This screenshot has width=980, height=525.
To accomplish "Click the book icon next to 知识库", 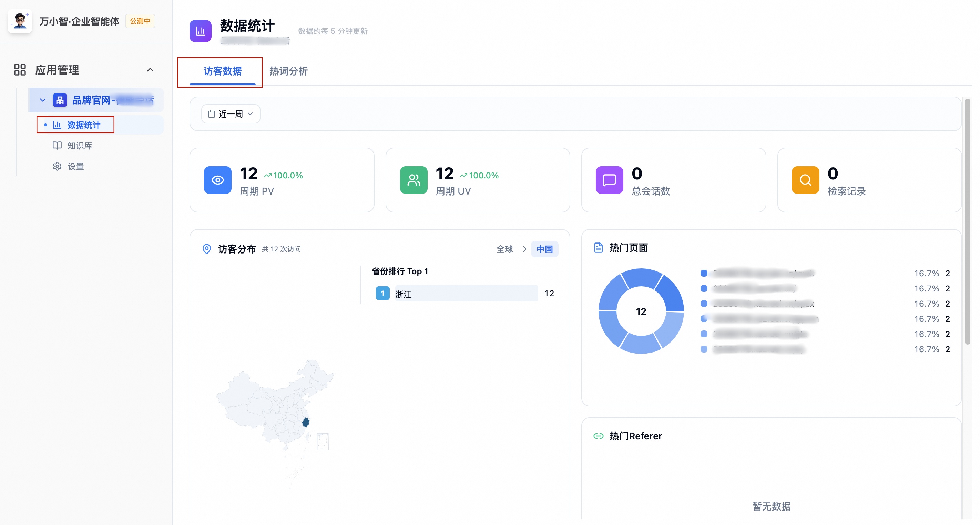I will tap(57, 146).
